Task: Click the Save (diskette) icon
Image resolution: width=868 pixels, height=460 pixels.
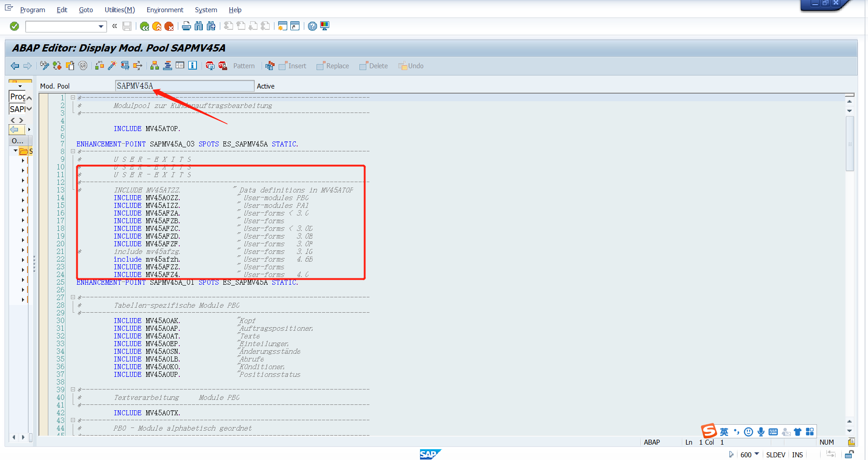Action: 127,26
